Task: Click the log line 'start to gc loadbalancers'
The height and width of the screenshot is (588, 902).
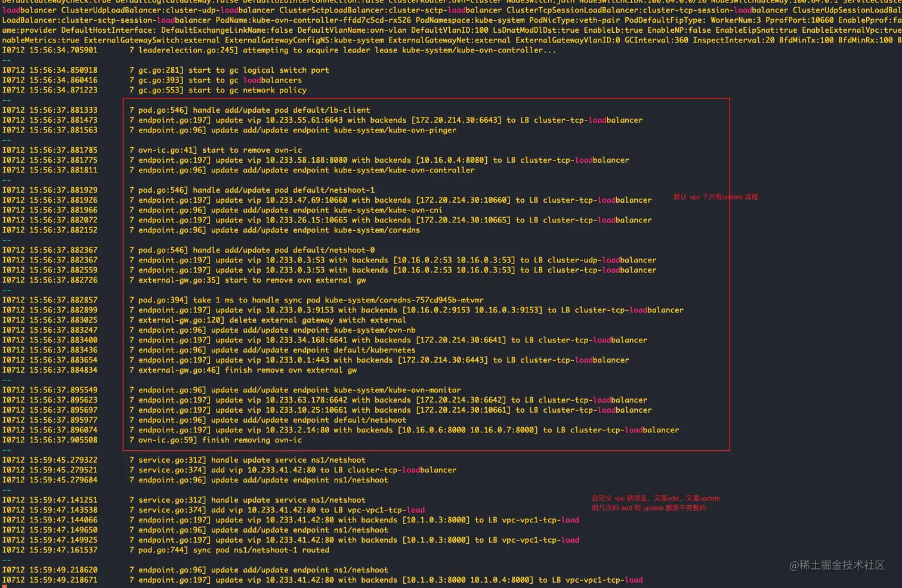Action: pyautogui.click(x=152, y=80)
